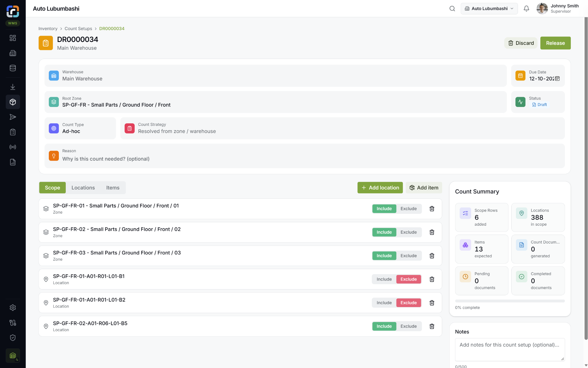Open Johnny Smith user menu
Screen dimensions: 588x368
[x=558, y=9]
